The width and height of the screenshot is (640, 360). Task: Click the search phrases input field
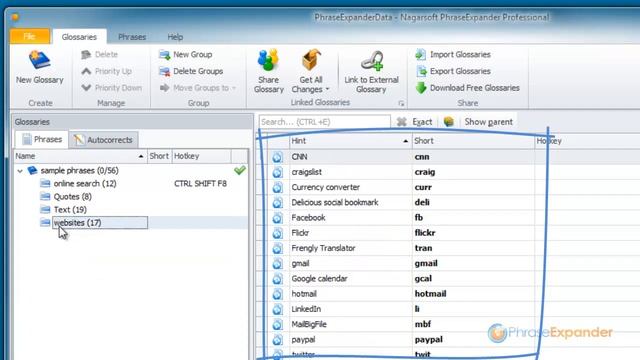tap(324, 122)
